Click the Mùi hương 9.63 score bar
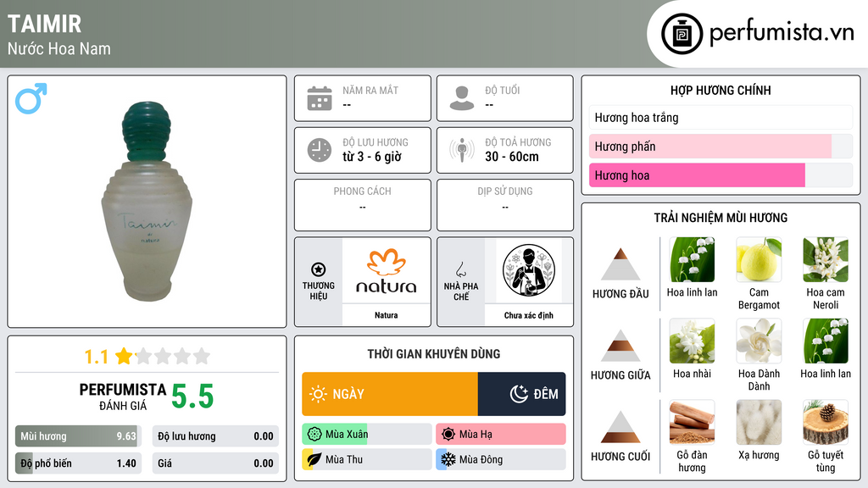Viewport: 868px width, 488px height. coord(78,436)
